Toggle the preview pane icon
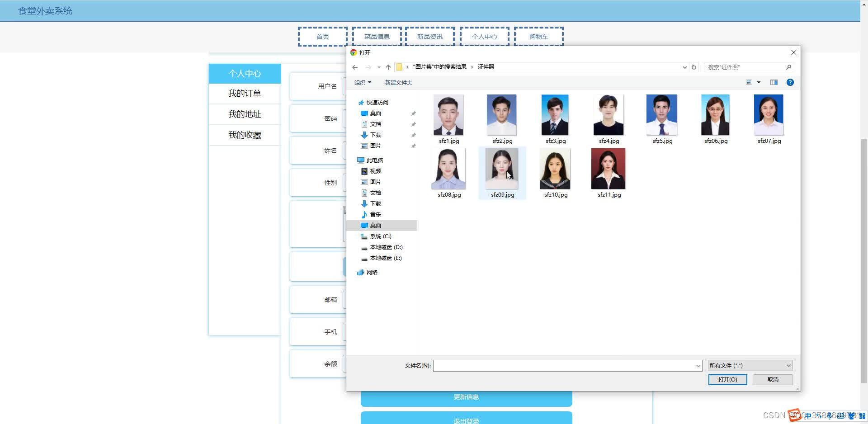The image size is (868, 424). [x=774, y=82]
